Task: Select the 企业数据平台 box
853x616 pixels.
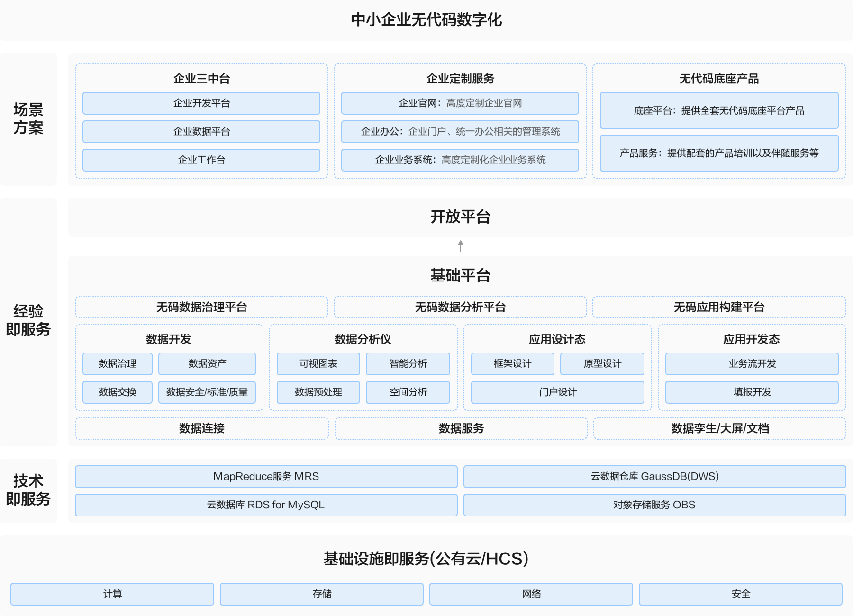Action: pyautogui.click(x=201, y=132)
